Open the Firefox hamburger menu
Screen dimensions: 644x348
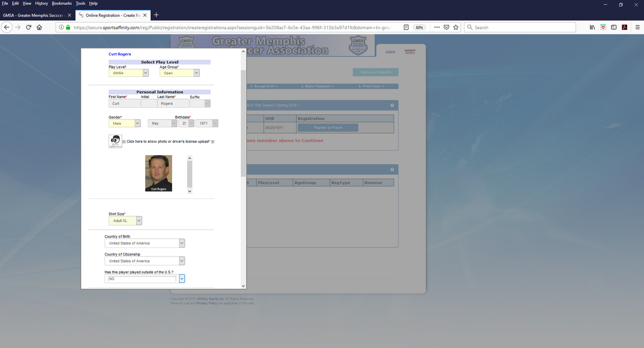[638, 27]
